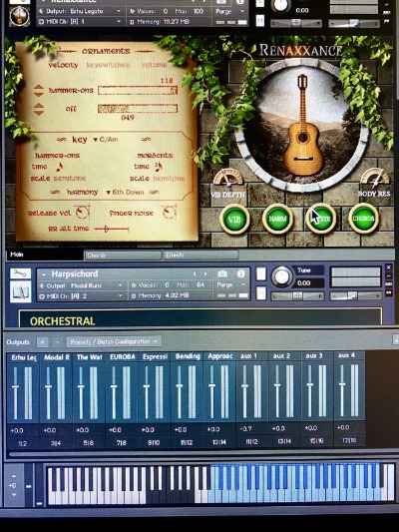The height and width of the screenshot is (532, 399).
Task: Click the Harpsichord snapshot camera icon
Action: tap(222, 273)
